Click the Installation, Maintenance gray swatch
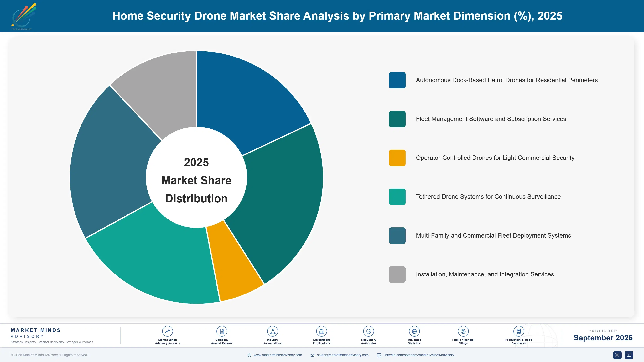Image resolution: width=644 pixels, height=362 pixels. [397, 274]
